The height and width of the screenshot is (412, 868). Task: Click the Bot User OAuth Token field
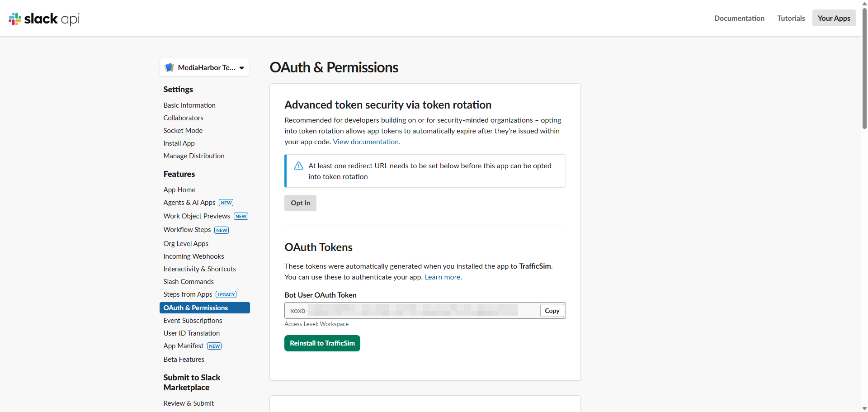click(x=411, y=311)
